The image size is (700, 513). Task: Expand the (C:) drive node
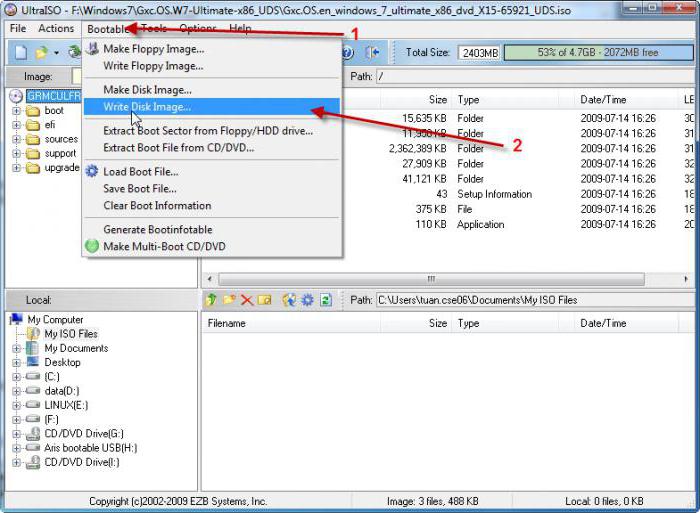tap(17, 377)
